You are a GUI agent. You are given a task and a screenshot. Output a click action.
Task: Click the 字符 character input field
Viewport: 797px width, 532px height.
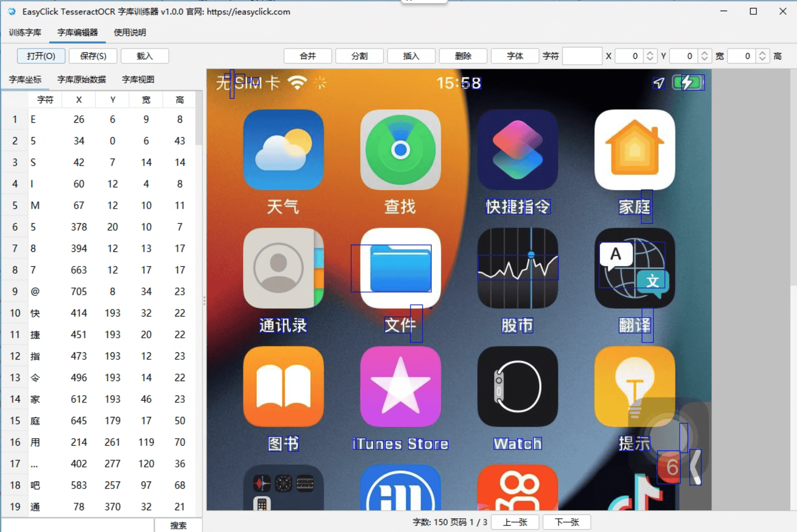point(582,56)
